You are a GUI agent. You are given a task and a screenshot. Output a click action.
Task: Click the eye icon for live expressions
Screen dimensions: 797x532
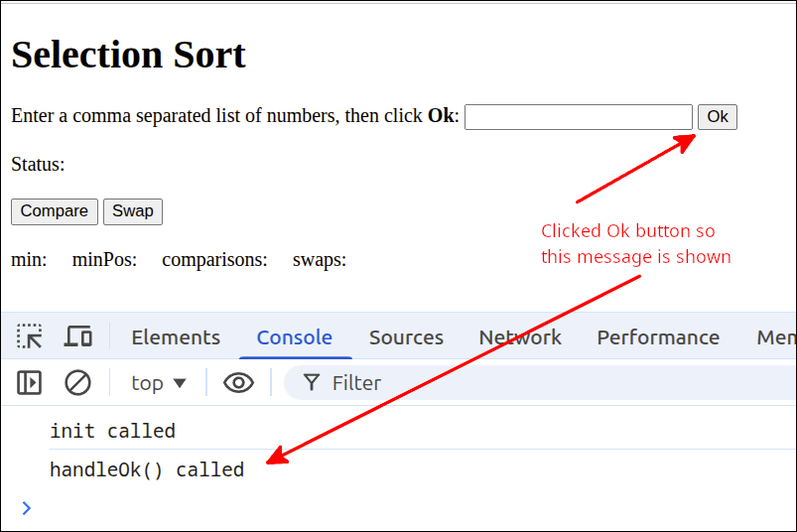point(238,383)
